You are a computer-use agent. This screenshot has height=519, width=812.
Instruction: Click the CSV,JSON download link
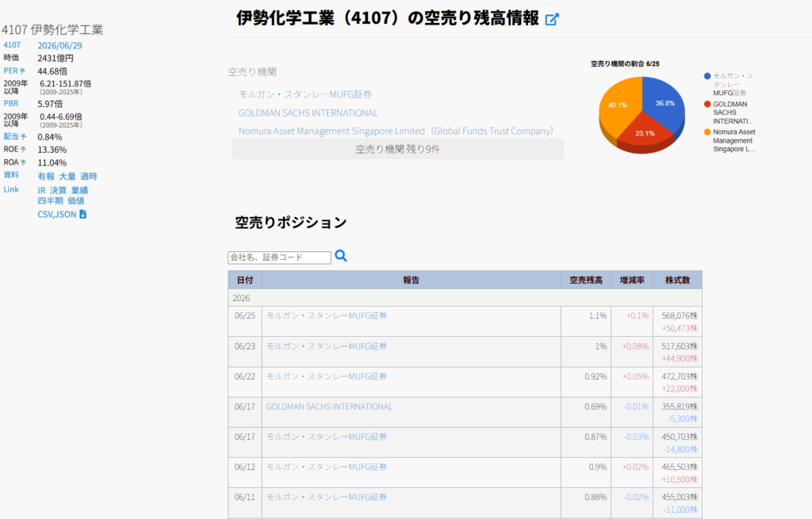click(x=57, y=214)
